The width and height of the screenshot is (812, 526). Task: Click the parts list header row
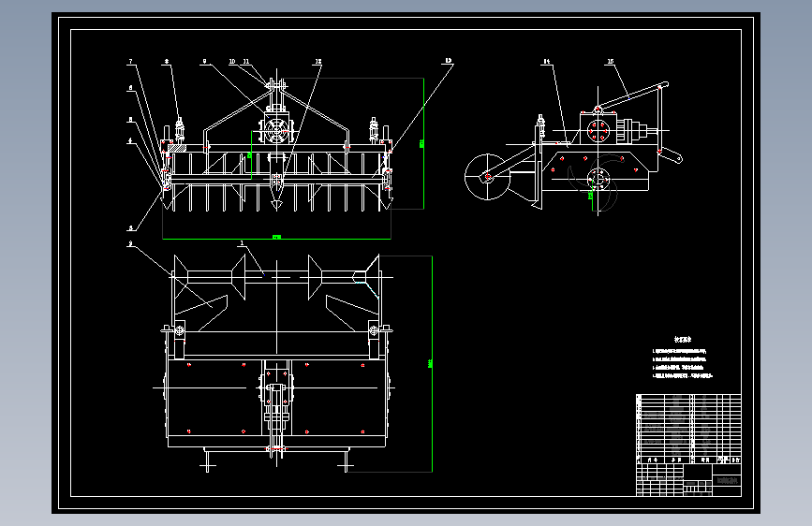[x=688, y=460]
